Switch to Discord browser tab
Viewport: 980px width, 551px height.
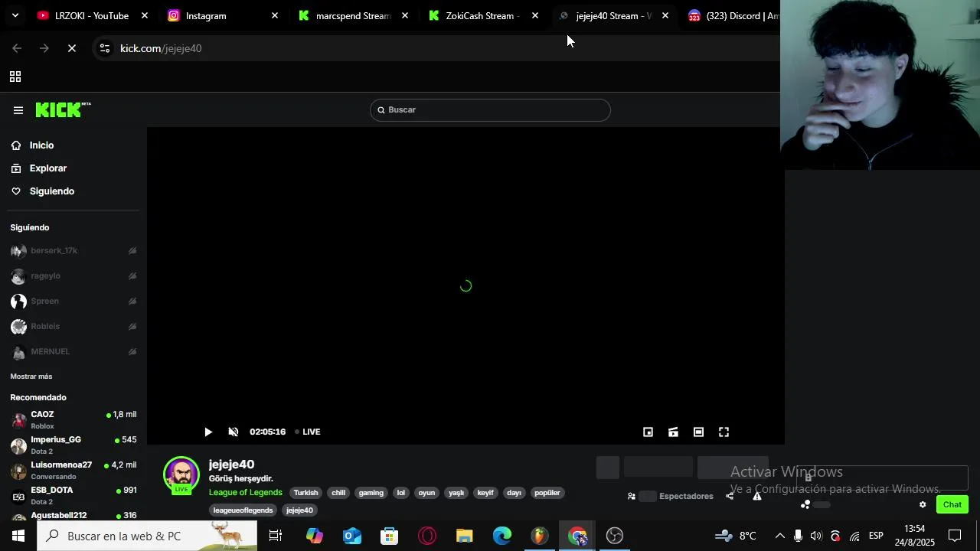coord(733,15)
